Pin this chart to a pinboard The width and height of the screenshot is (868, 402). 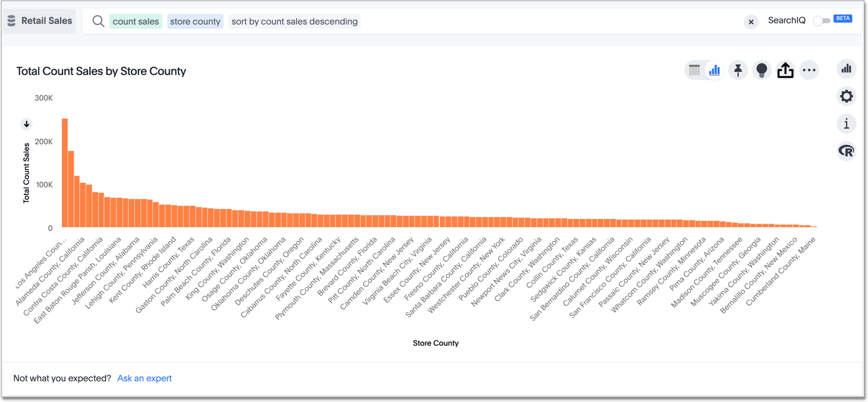(738, 71)
